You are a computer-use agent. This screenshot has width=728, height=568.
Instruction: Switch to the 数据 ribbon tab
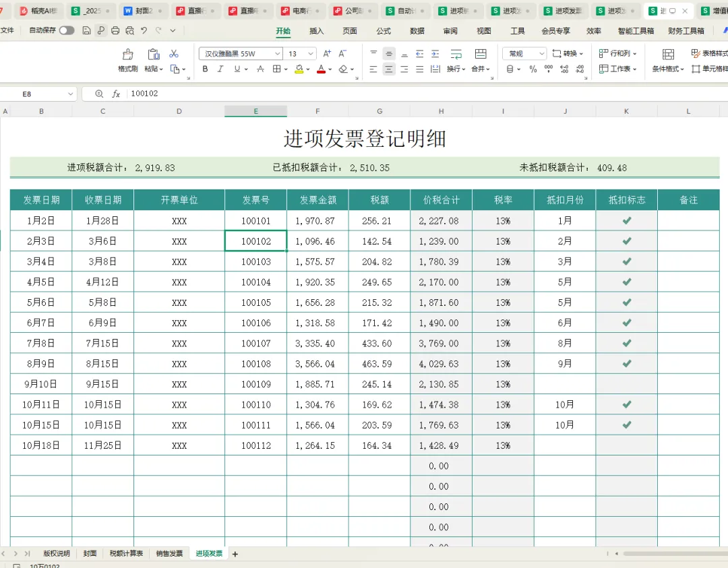point(417,30)
